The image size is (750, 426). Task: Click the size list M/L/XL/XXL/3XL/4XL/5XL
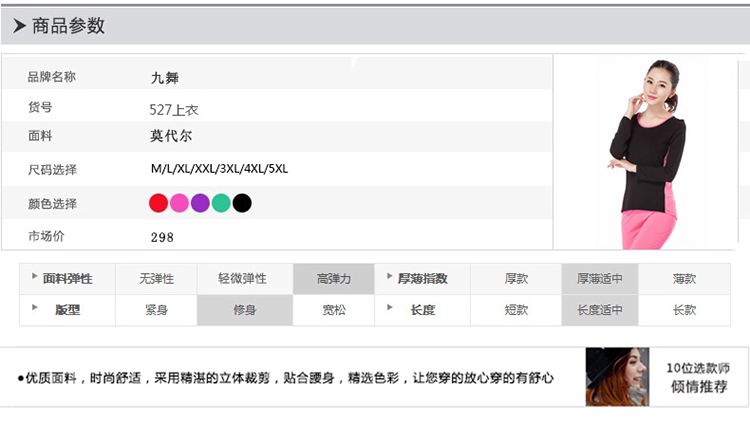tap(219, 169)
